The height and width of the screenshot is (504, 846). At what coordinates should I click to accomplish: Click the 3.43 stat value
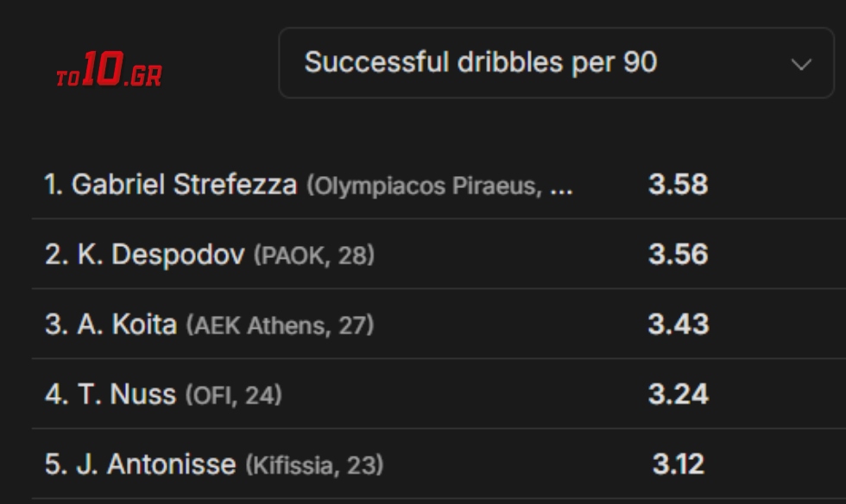(x=678, y=324)
